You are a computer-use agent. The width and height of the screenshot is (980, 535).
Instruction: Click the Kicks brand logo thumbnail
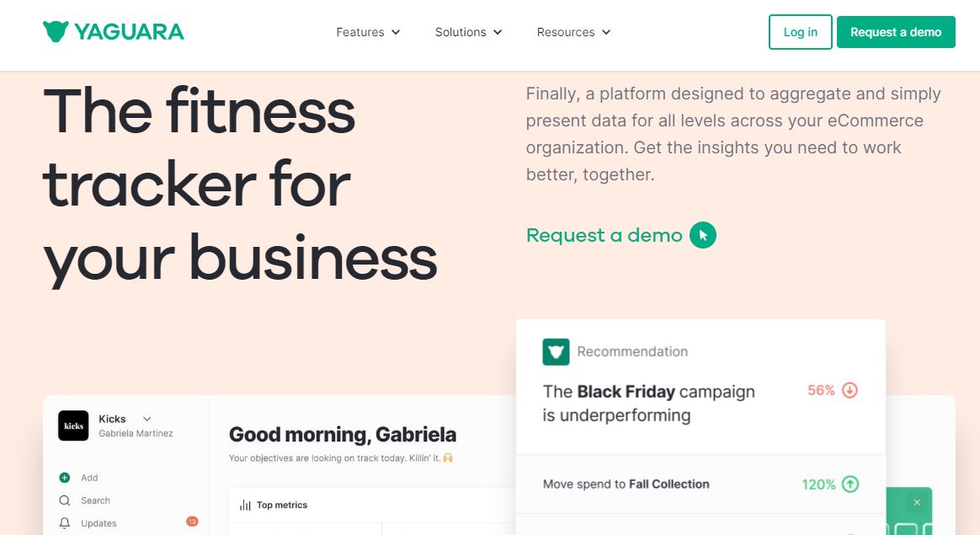(73, 425)
